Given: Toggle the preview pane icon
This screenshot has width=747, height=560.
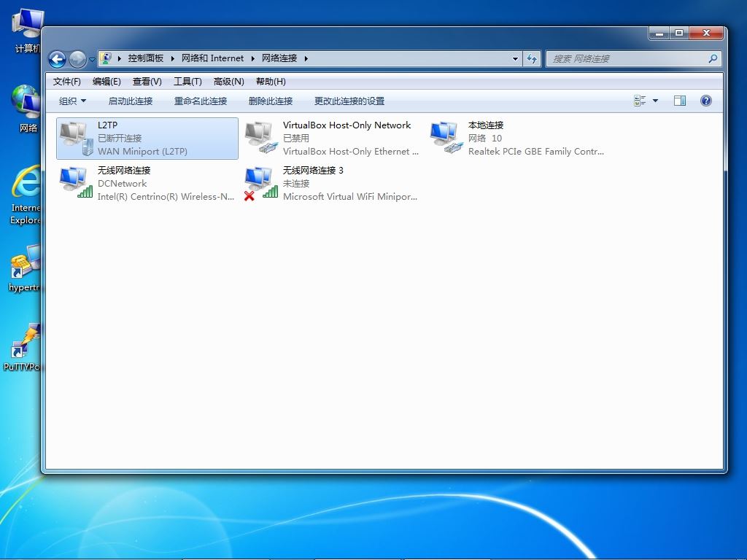Looking at the screenshot, I should tap(680, 101).
